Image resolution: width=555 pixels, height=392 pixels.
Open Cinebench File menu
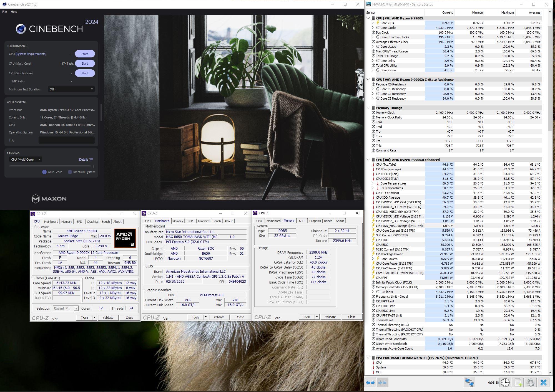(4, 12)
